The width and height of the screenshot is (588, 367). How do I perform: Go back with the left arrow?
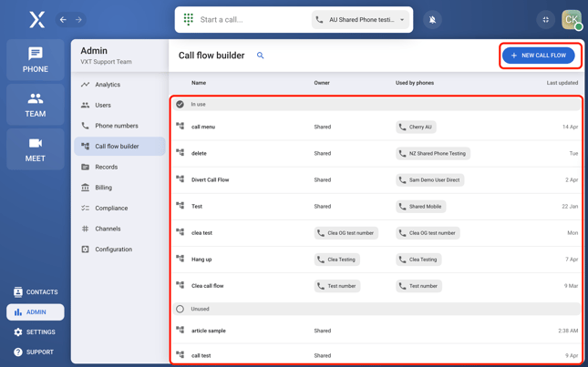pos(63,19)
